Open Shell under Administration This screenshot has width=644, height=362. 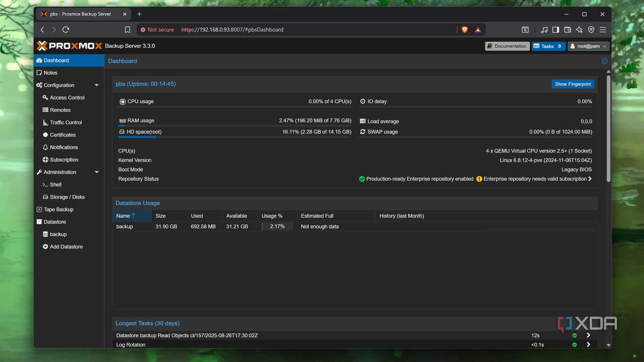pos(69,185)
